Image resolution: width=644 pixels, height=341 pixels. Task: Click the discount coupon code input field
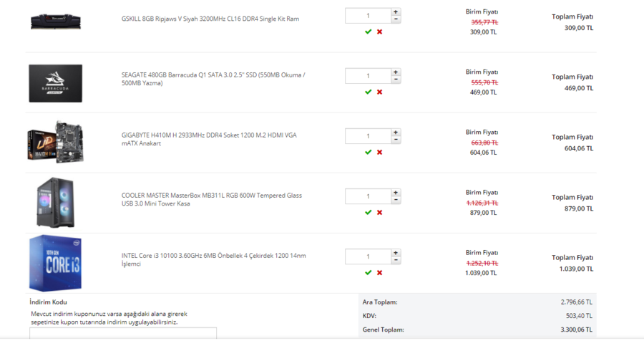(x=123, y=333)
